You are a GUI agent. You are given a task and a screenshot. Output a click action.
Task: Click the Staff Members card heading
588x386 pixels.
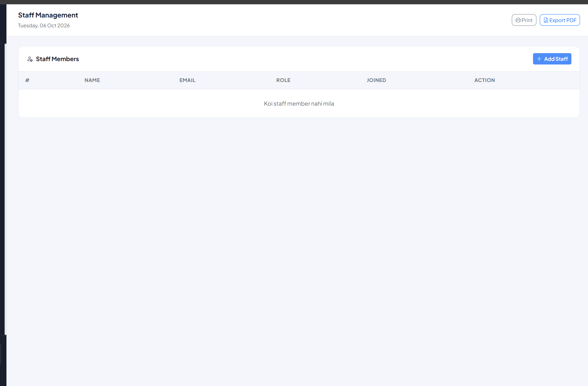tap(57, 59)
